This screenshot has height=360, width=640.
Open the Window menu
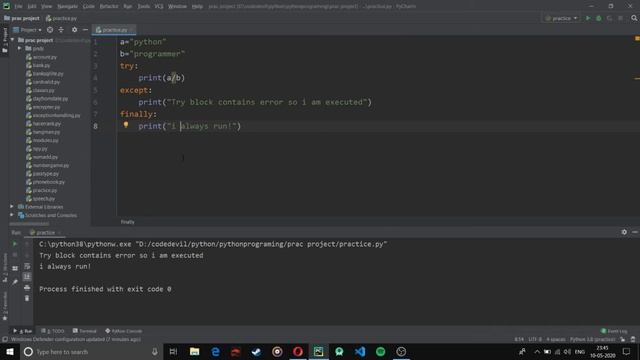178,7
